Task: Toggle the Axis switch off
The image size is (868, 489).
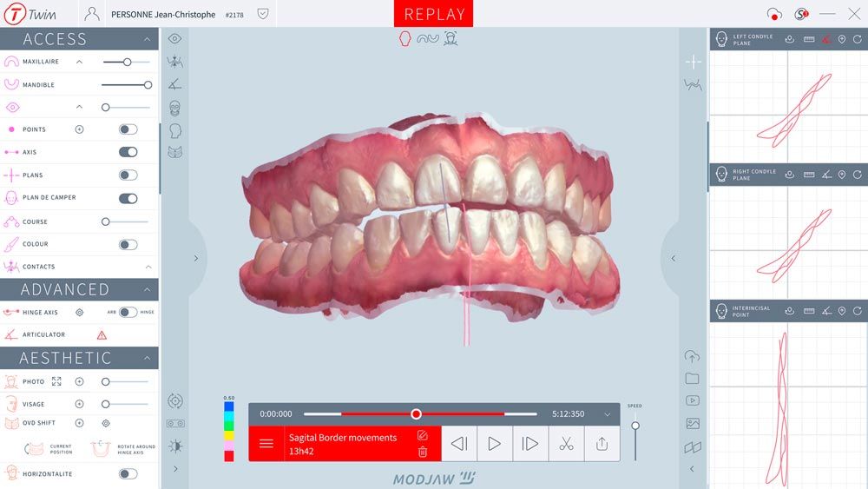Action: pyautogui.click(x=128, y=152)
